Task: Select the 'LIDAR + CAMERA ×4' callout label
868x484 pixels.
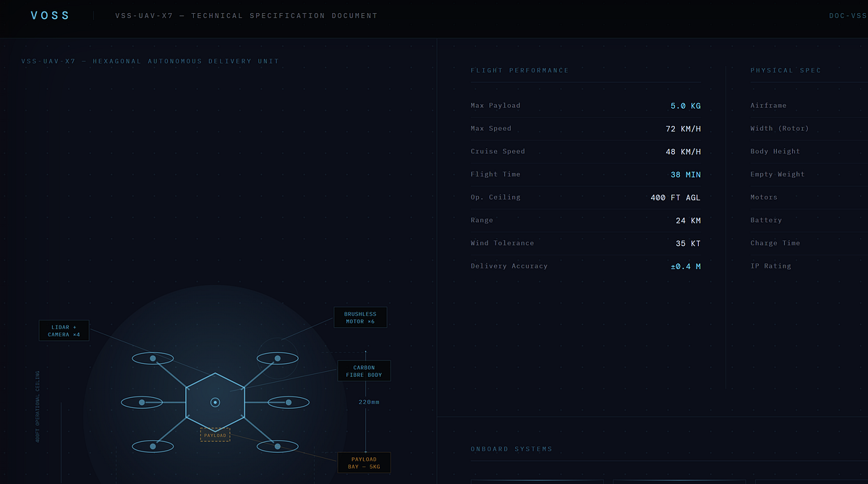Action: 64,331
